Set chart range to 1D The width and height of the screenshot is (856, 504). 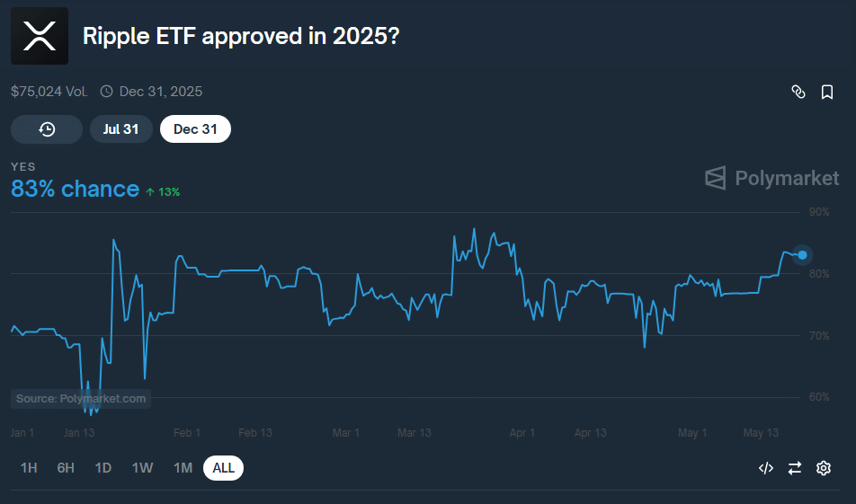click(103, 468)
